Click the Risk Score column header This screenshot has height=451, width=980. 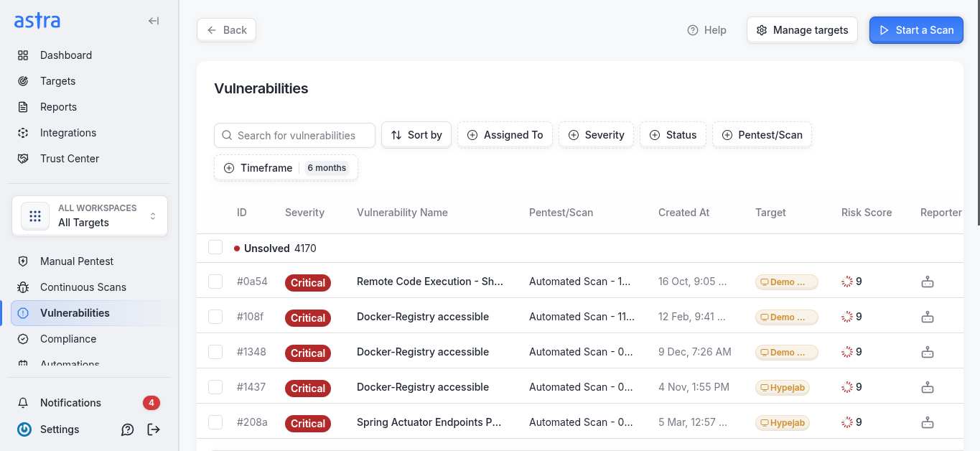pos(867,213)
